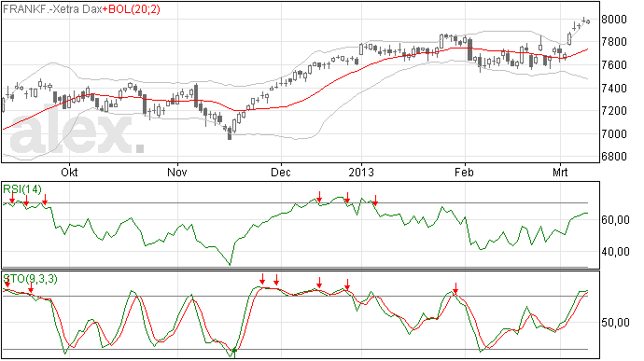Click the 8000 price axis label

[613, 20]
